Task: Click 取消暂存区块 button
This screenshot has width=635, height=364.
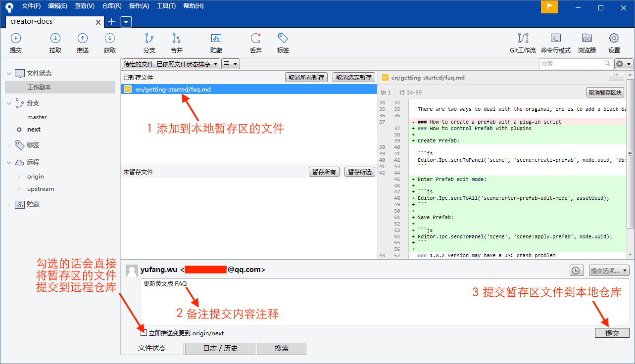Action: [605, 92]
